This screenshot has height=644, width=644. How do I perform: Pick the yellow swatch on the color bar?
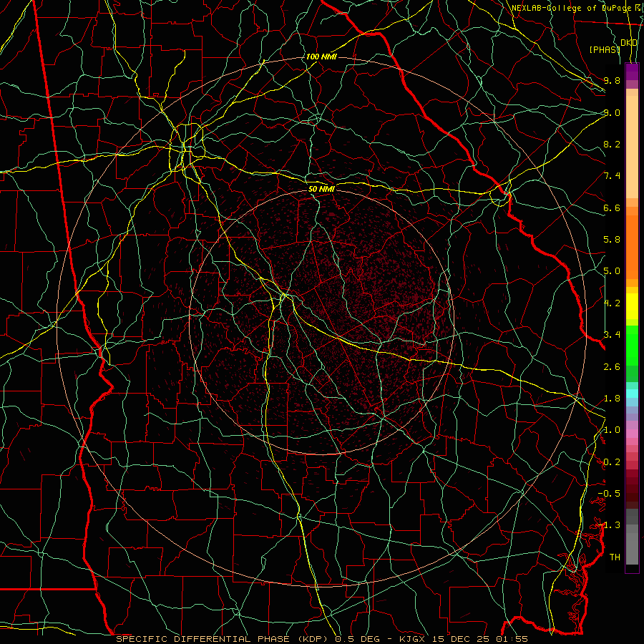click(x=632, y=306)
